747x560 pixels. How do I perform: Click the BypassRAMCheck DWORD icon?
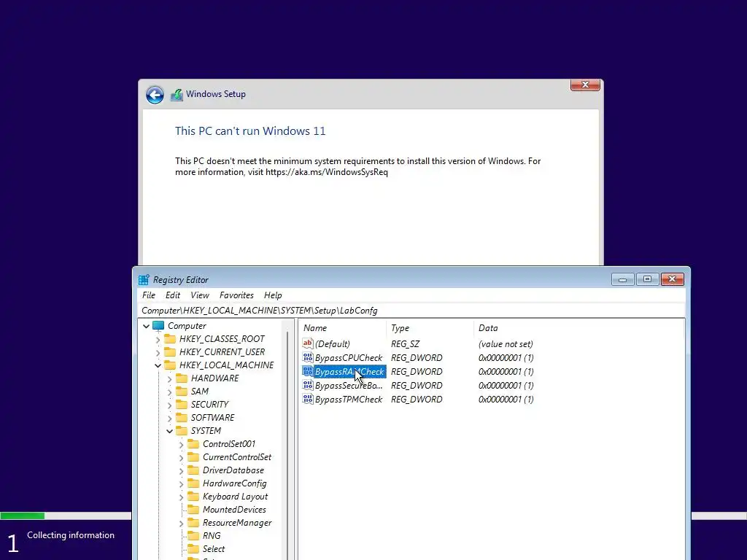[308, 371]
